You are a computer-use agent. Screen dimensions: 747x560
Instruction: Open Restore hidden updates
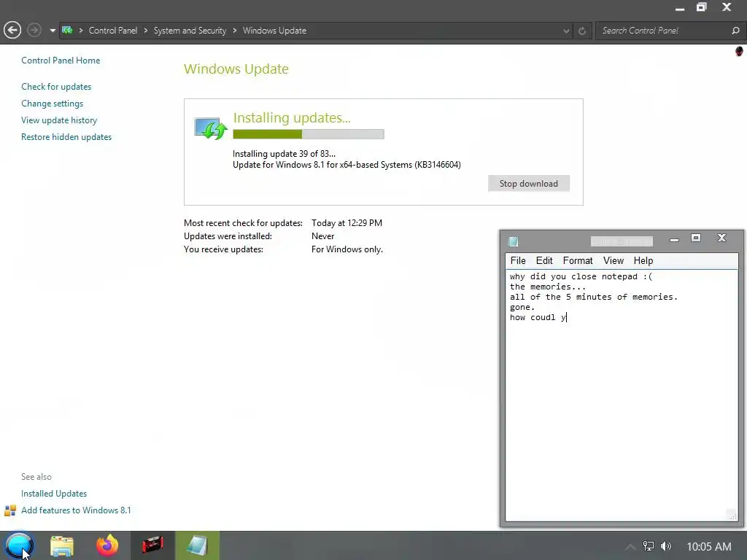[x=66, y=136]
